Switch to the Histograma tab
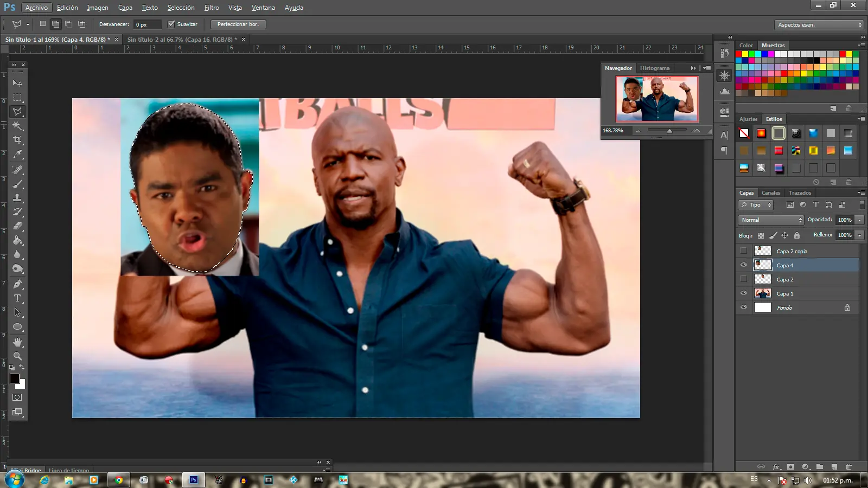This screenshot has width=868, height=488. tap(655, 68)
